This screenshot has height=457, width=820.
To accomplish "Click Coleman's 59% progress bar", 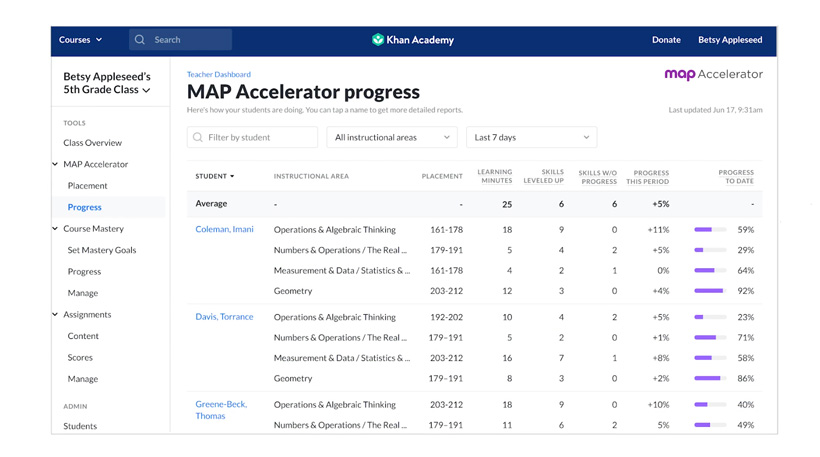I will pyautogui.click(x=710, y=230).
